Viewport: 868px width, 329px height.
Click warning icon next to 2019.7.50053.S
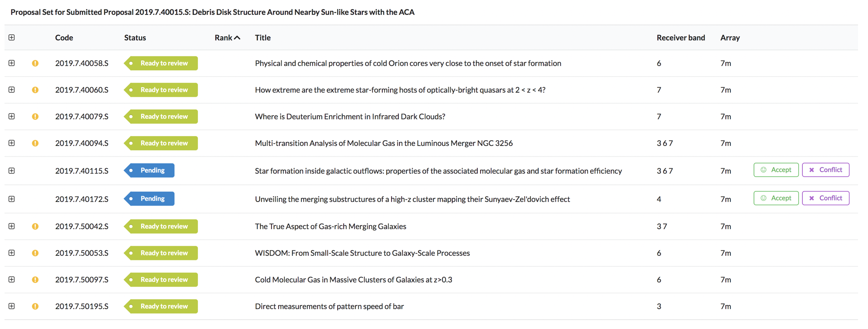(35, 253)
